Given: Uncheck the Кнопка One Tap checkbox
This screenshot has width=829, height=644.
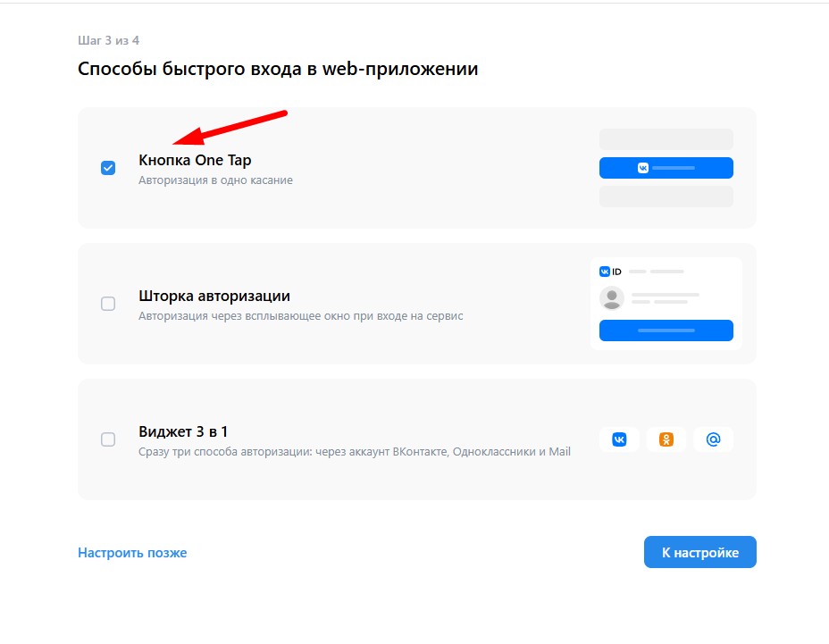Looking at the screenshot, I should (x=108, y=168).
